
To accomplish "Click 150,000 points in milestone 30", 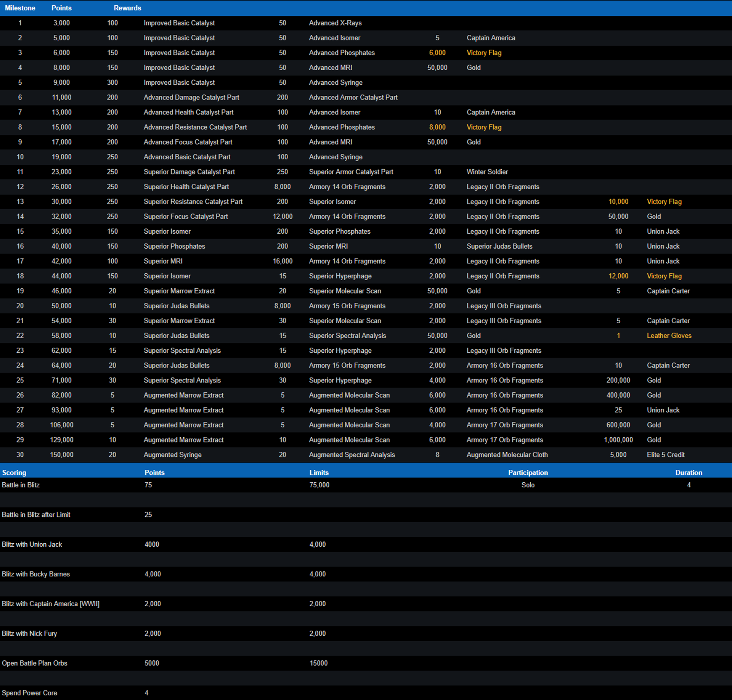I will (x=61, y=454).
